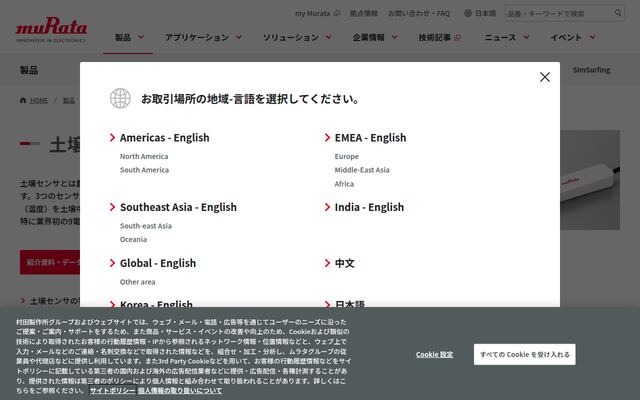640x400 pixels.
Task: Open Cookie 設定 link
Action: (x=434, y=354)
